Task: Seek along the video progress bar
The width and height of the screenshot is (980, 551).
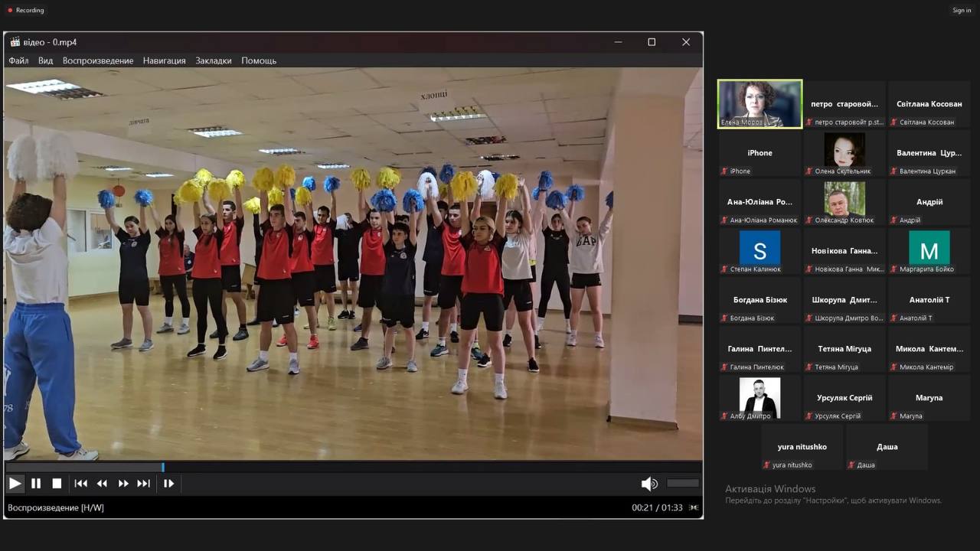Action: 353,467
